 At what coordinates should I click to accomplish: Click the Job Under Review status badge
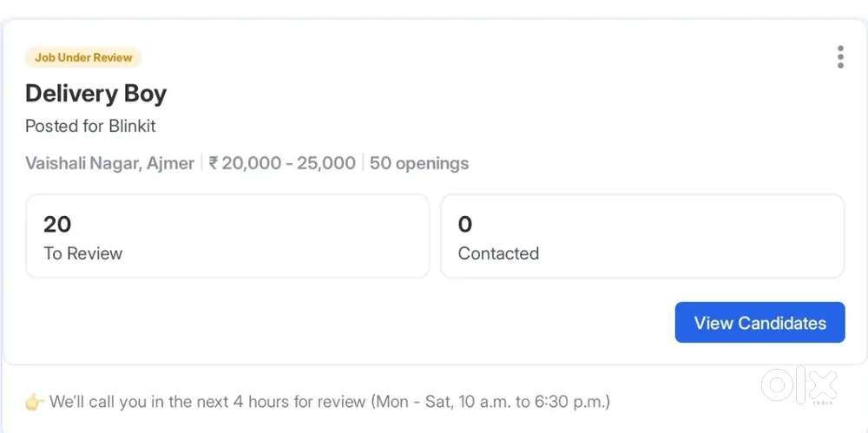coord(83,57)
